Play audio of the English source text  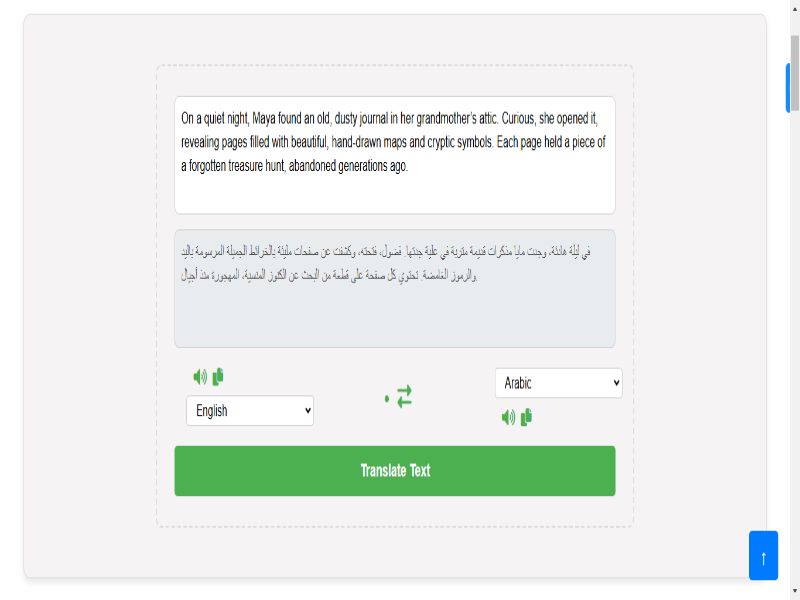200,377
